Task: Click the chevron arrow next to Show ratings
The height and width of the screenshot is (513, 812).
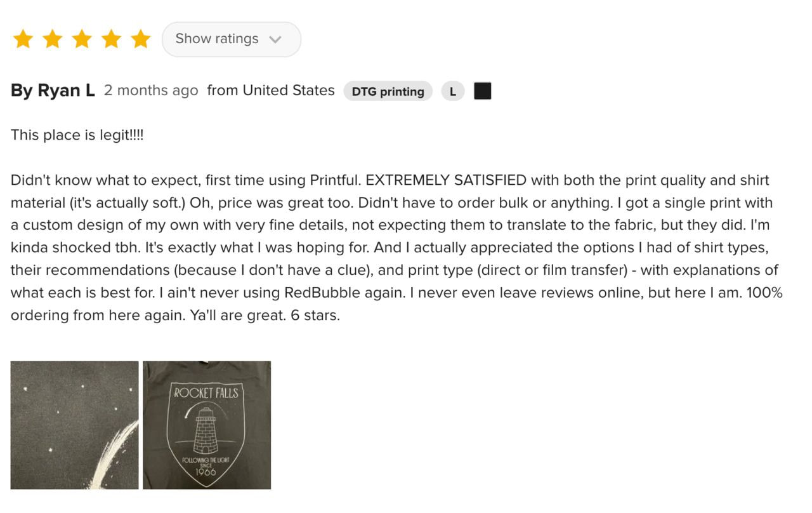Action: point(275,39)
